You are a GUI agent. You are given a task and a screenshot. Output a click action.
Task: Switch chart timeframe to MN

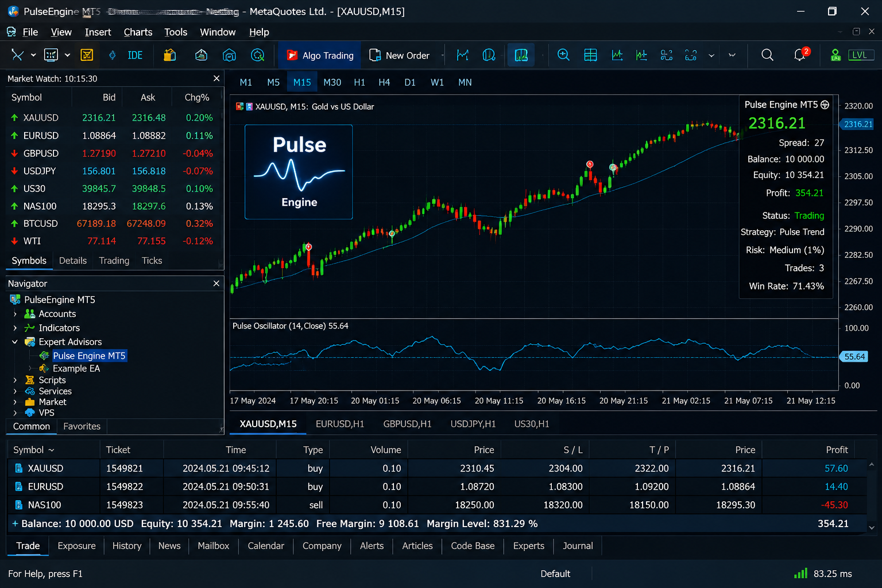pos(465,83)
